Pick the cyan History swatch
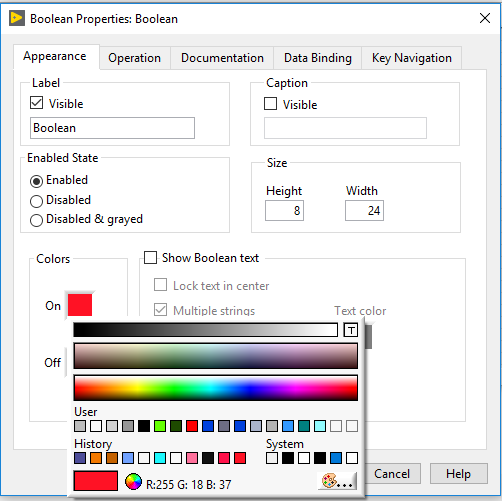Screen dimensions: 502x501 coord(160,458)
